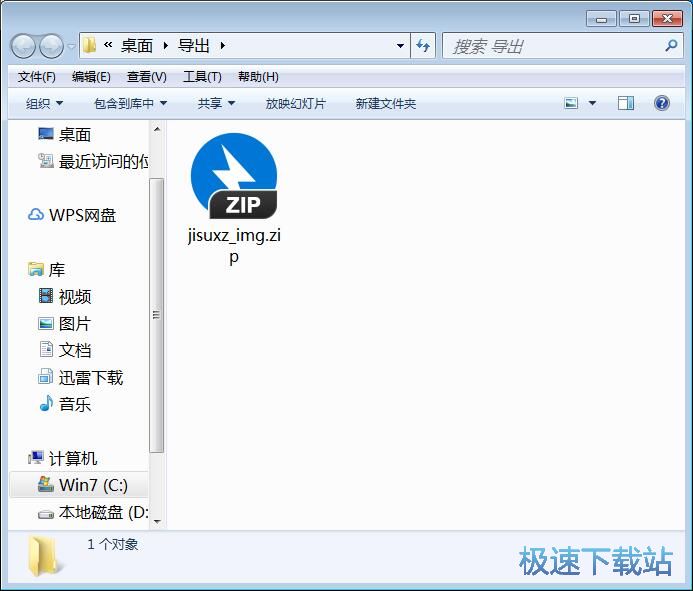Select 最近访问的位置 in the navigation pane

[93, 161]
